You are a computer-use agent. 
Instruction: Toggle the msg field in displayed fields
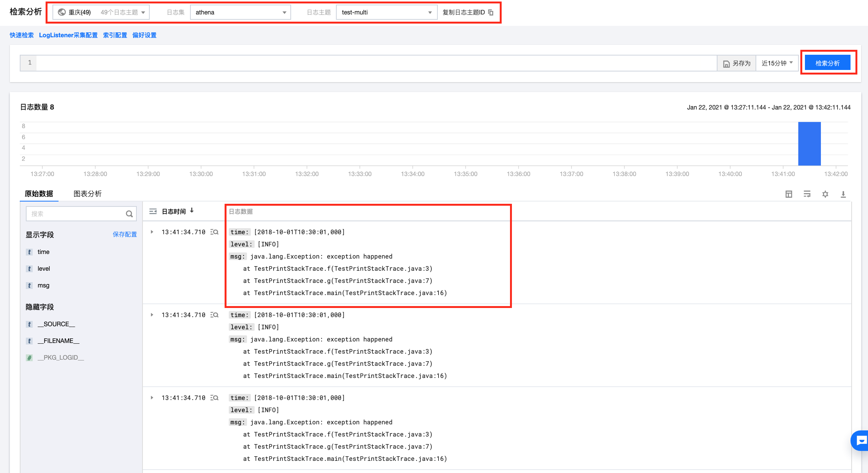tap(43, 286)
